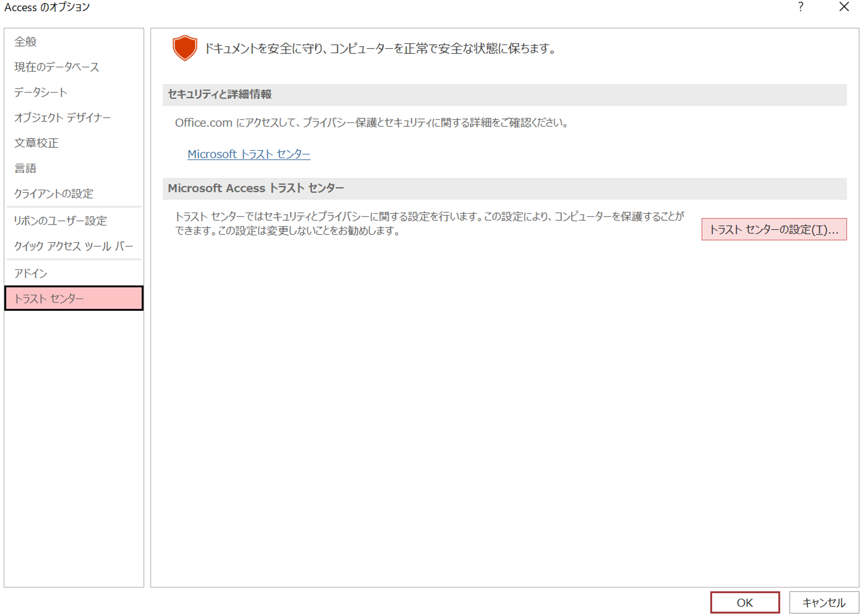860x616 pixels.
Task: Open the 文章校正 category
Action: pos(74,143)
